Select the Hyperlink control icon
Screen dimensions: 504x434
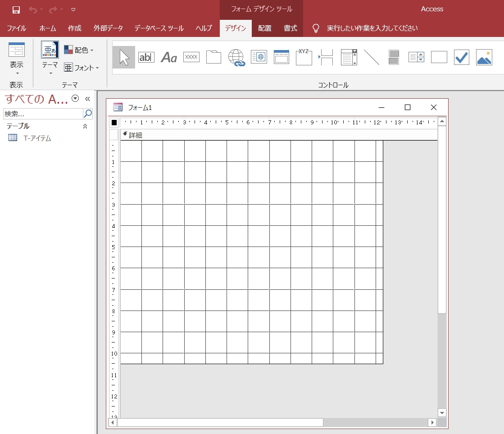236,58
